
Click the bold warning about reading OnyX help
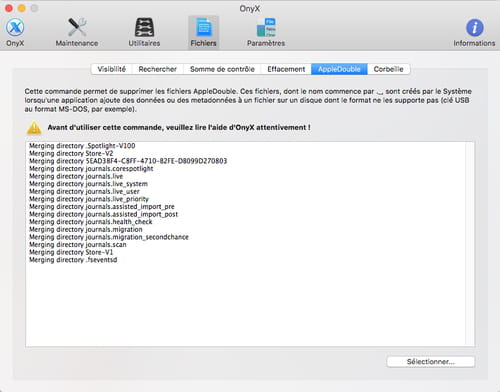179,128
